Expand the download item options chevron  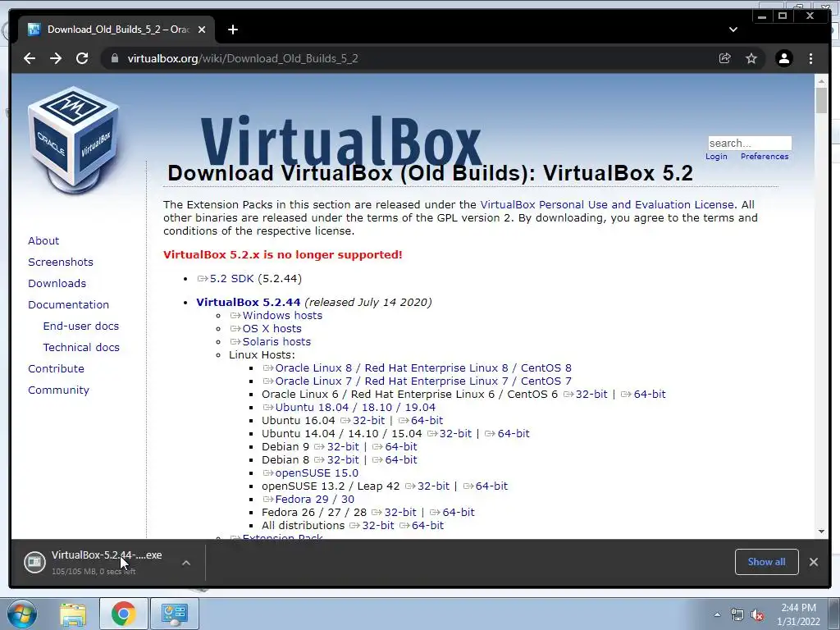click(186, 563)
